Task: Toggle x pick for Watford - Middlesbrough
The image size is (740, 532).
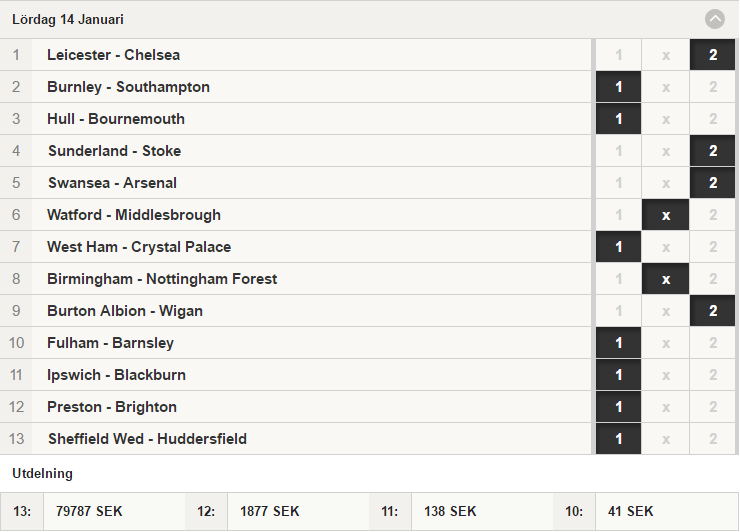Action: [x=665, y=215]
